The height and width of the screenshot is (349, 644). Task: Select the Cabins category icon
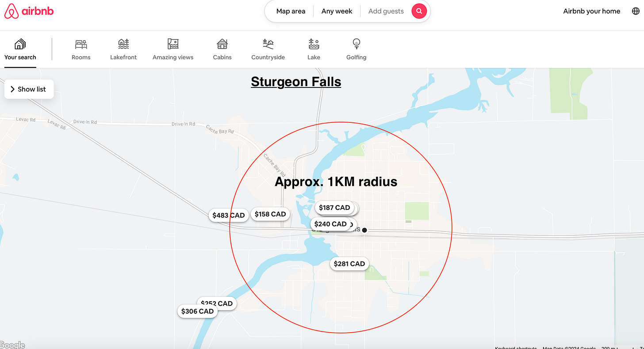click(x=222, y=44)
